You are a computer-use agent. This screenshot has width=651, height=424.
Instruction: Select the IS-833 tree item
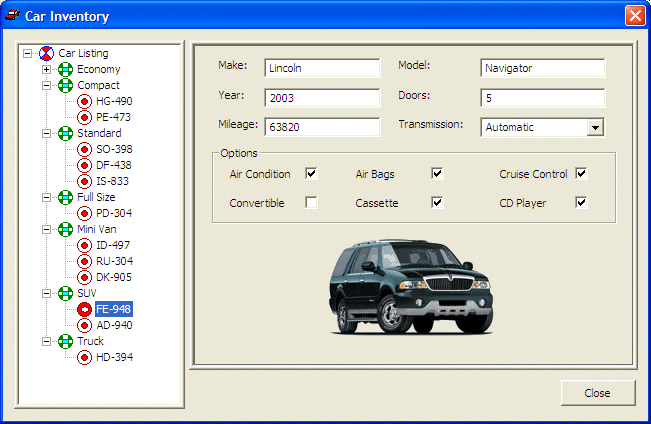tap(113, 181)
